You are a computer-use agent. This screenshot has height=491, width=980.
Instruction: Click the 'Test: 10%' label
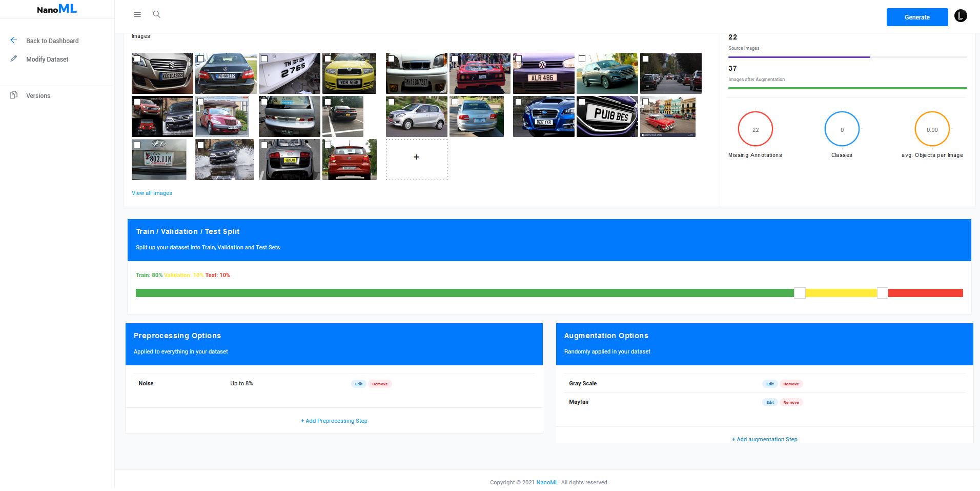click(218, 275)
